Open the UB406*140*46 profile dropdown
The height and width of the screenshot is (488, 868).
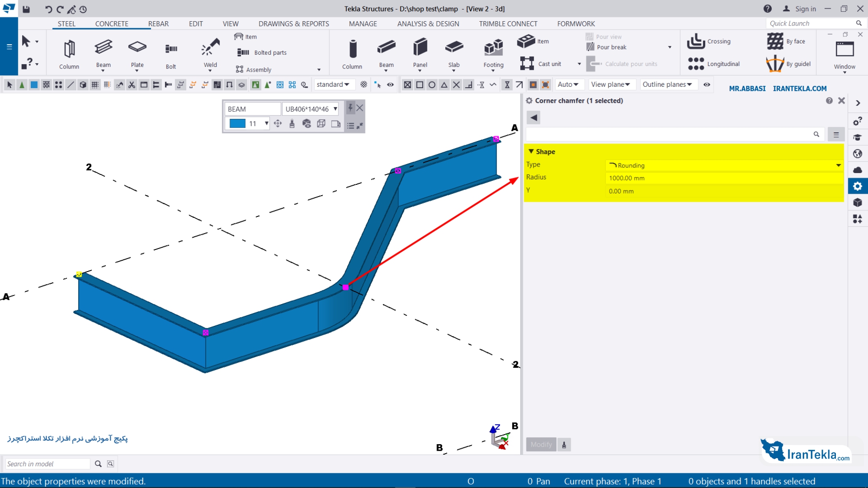point(335,109)
